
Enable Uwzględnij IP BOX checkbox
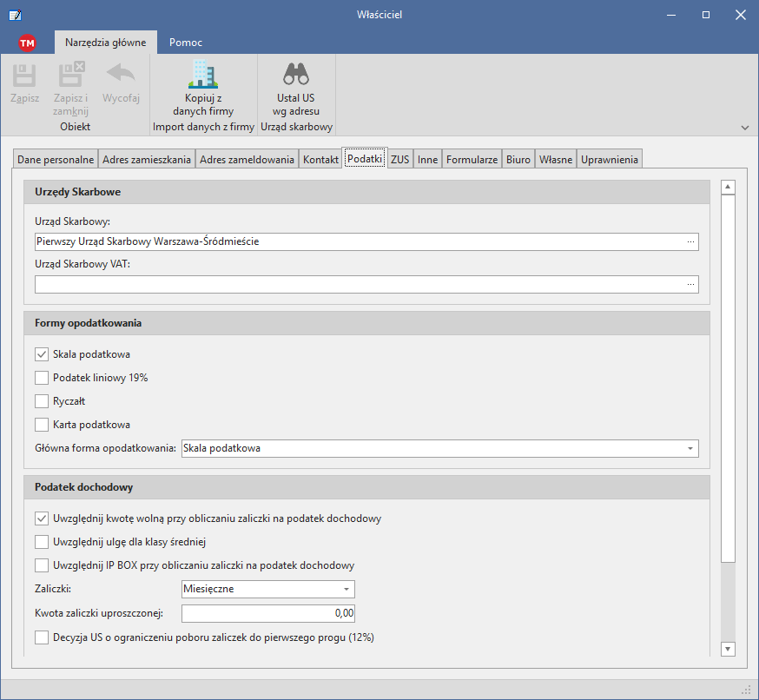pyautogui.click(x=42, y=565)
